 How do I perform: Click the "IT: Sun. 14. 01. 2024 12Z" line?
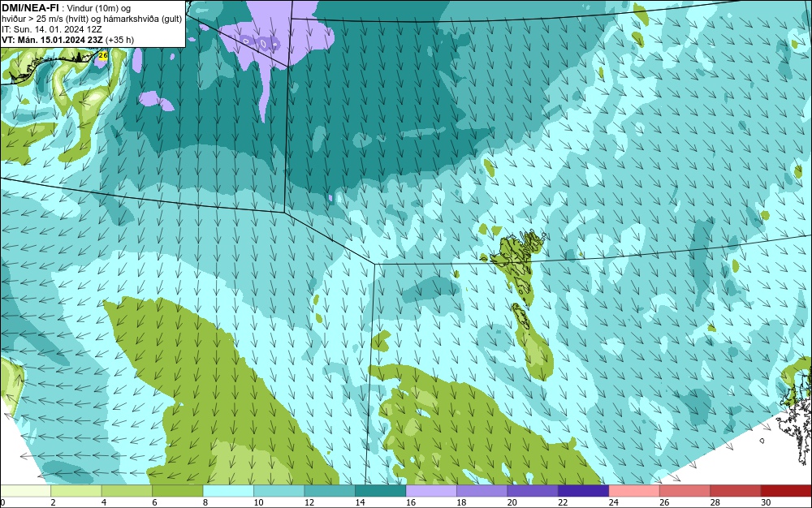click(x=52, y=29)
